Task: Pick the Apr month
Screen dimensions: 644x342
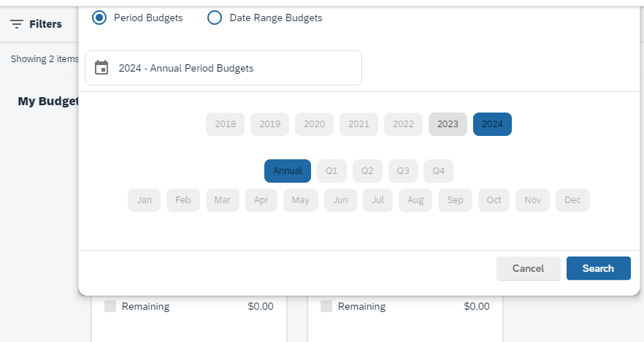Action: click(261, 200)
